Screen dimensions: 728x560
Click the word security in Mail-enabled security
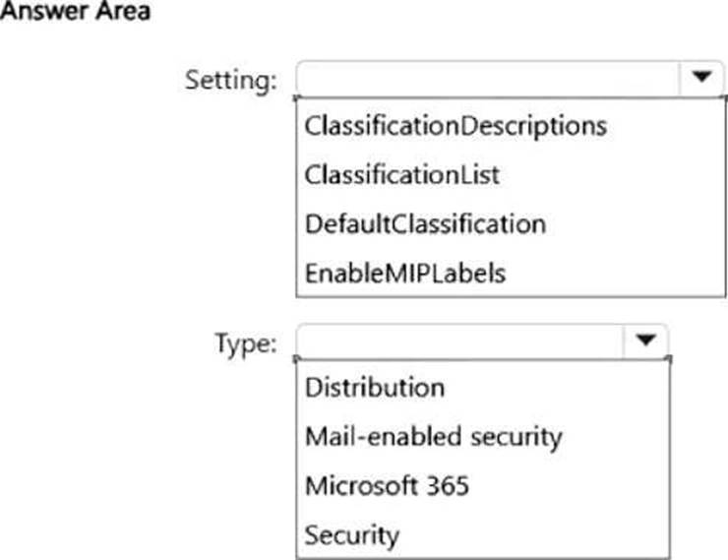click(521, 435)
